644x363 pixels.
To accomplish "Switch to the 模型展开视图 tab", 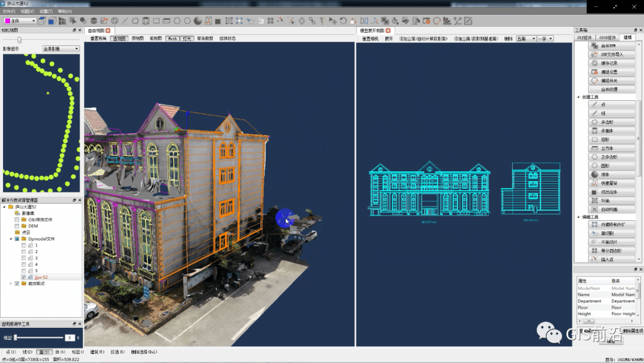I will click(x=375, y=30).
